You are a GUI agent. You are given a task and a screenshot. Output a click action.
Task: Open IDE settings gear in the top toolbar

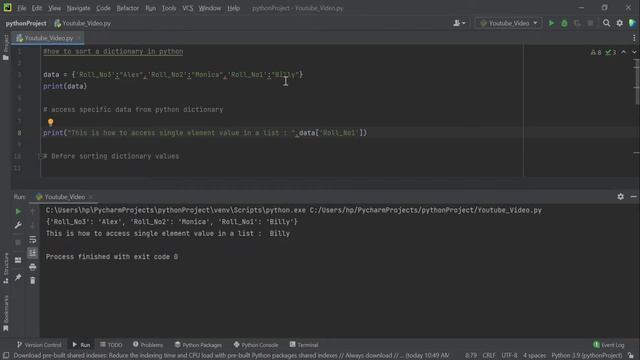[x=620, y=23]
